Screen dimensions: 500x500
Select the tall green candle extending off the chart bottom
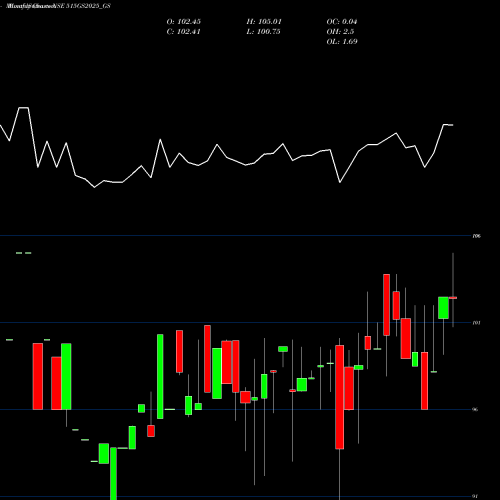(x=113, y=473)
